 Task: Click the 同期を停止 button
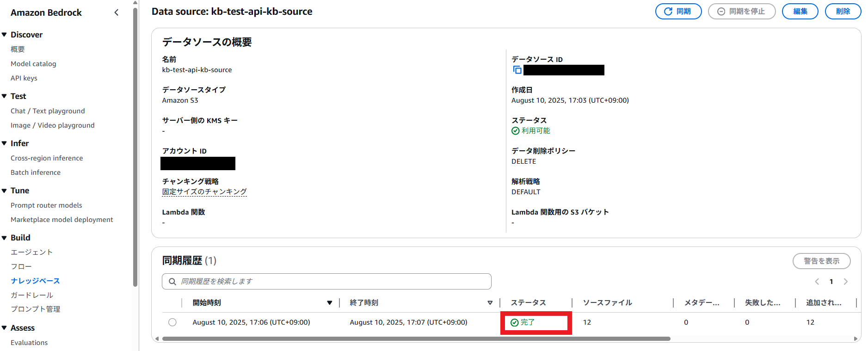(x=742, y=12)
